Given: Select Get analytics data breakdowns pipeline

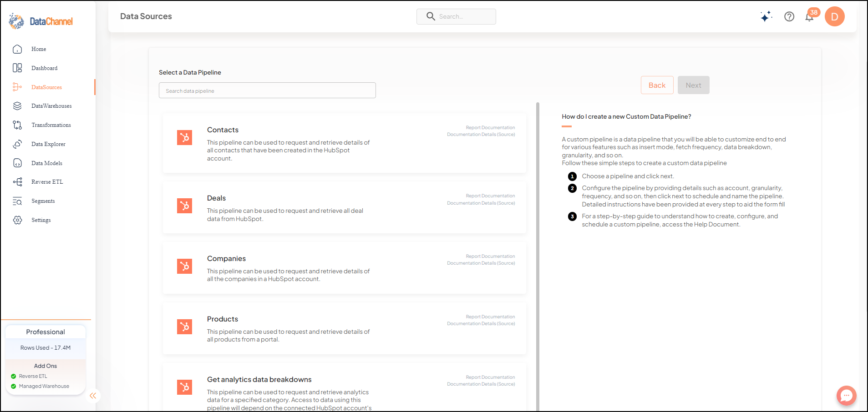Looking at the screenshot, I should [259, 380].
